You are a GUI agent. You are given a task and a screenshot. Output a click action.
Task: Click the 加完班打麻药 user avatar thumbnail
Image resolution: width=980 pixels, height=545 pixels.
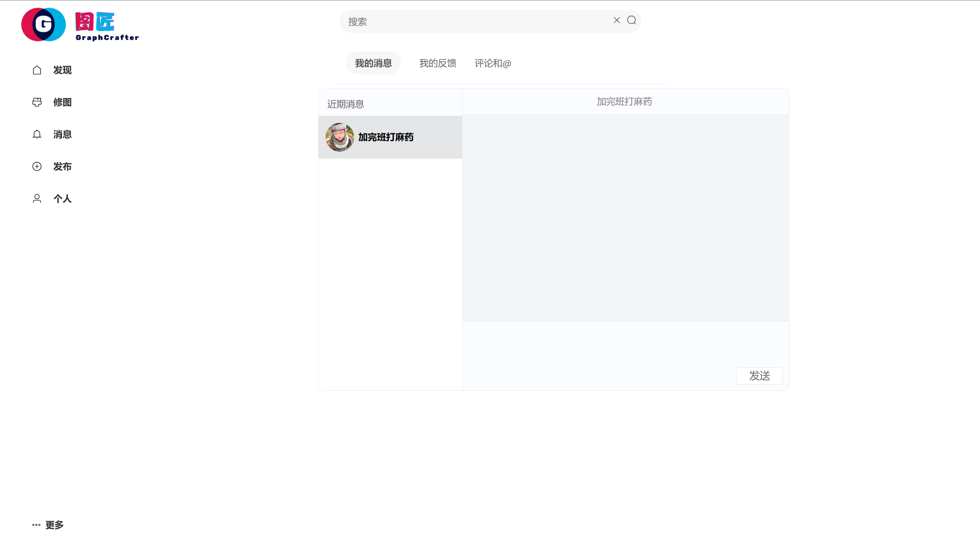pyautogui.click(x=340, y=137)
